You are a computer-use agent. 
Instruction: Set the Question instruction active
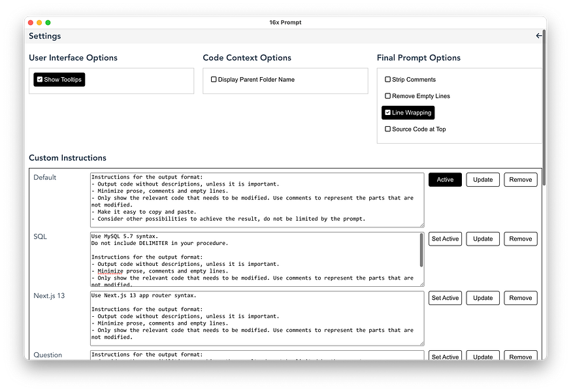pyautogui.click(x=445, y=355)
